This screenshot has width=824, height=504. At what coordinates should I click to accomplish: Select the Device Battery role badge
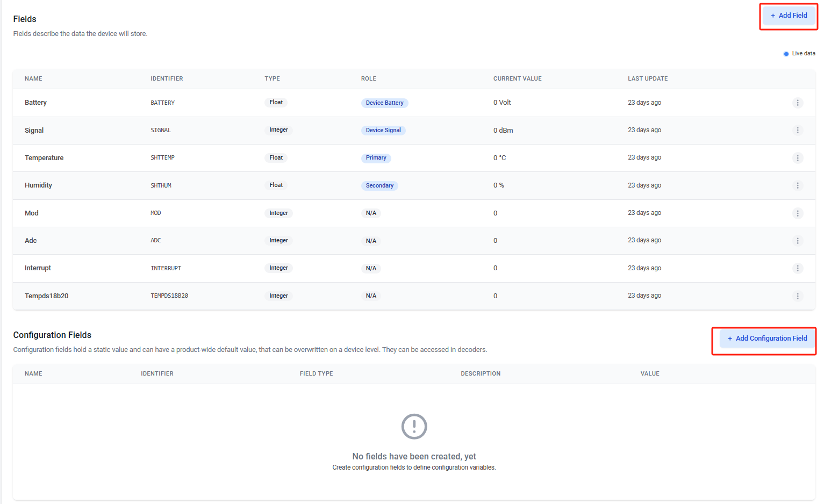[x=385, y=103]
